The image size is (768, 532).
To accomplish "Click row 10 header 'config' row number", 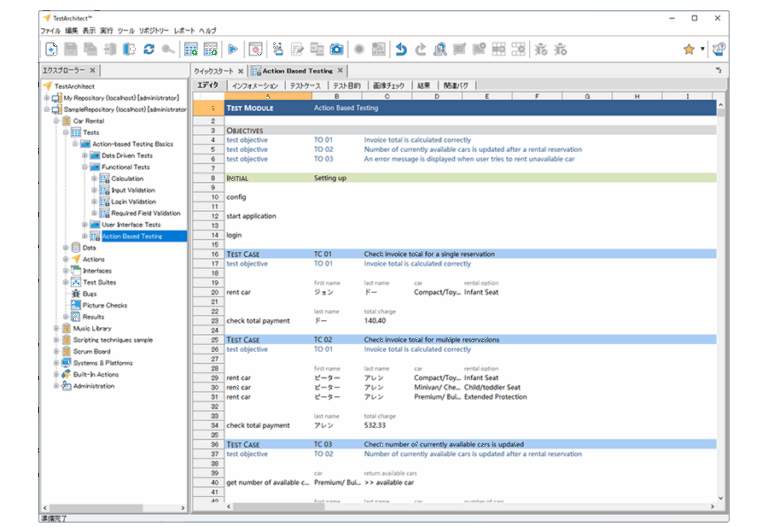I will (209, 197).
